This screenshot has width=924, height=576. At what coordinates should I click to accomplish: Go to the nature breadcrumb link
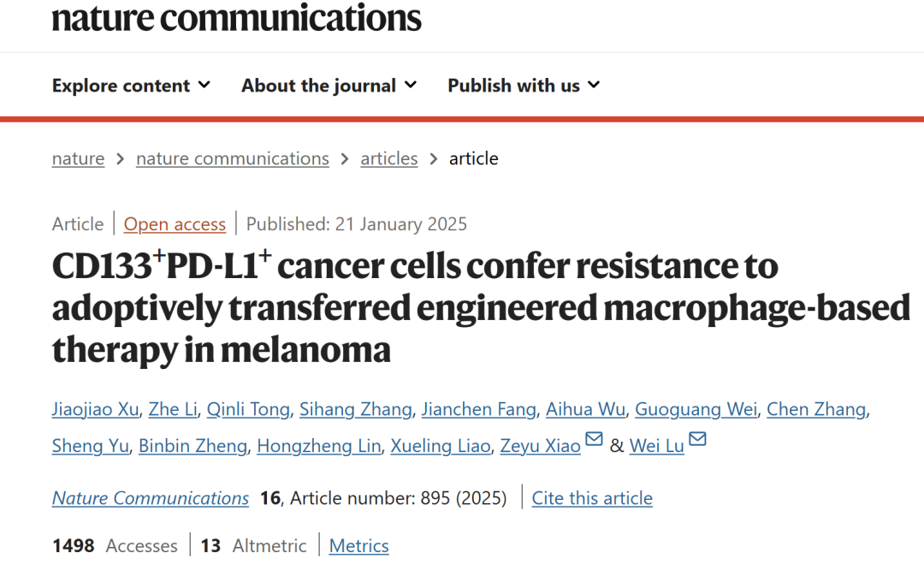tap(79, 158)
